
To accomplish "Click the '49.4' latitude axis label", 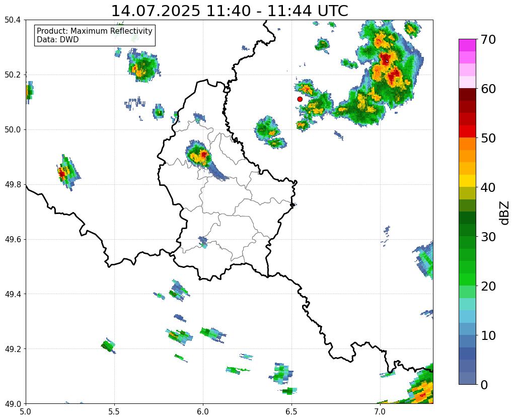I will [13, 294].
